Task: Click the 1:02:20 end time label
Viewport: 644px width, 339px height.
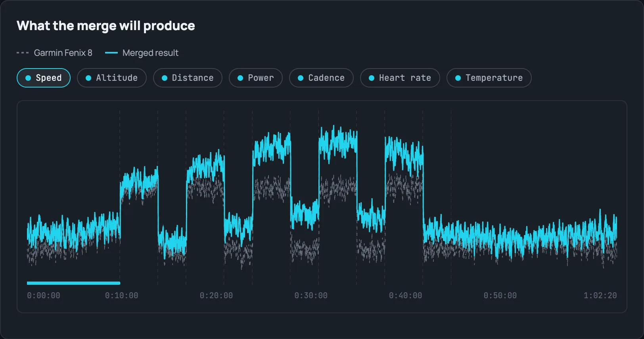Action: pos(600,295)
